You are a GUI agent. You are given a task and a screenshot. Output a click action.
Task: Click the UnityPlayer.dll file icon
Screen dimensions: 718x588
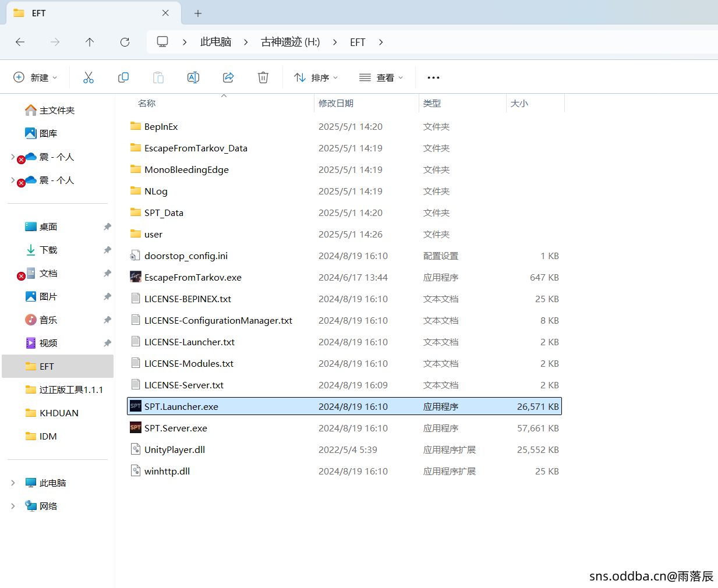(x=136, y=449)
